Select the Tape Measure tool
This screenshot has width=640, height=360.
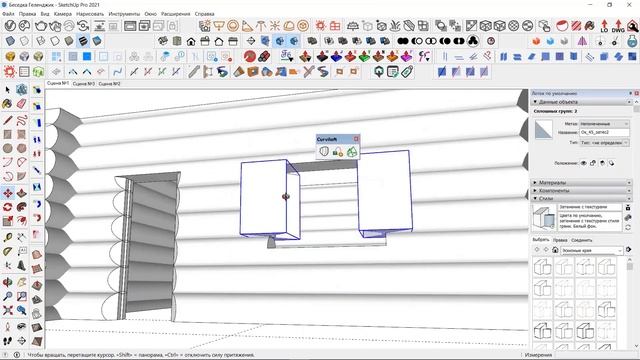7,237
